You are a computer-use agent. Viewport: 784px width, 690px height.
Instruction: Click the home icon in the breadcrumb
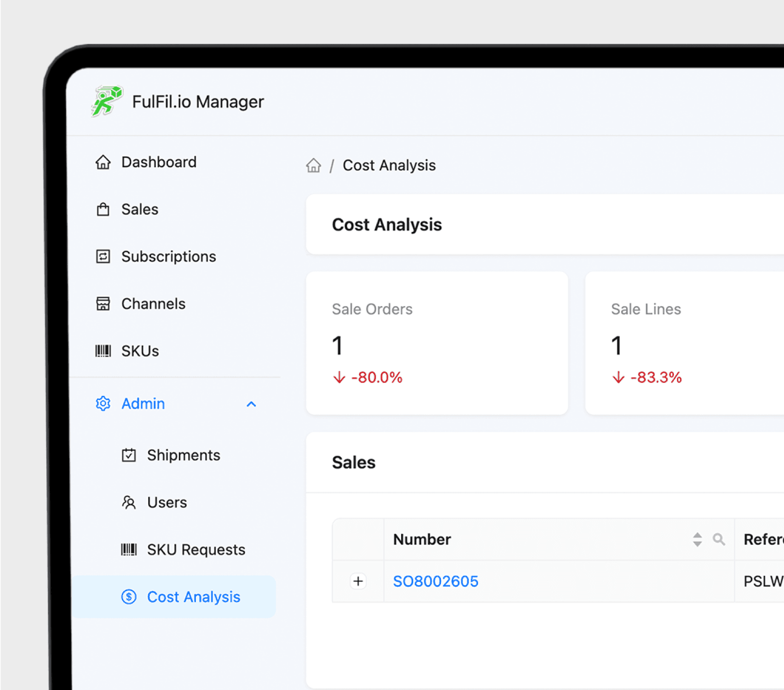(313, 165)
